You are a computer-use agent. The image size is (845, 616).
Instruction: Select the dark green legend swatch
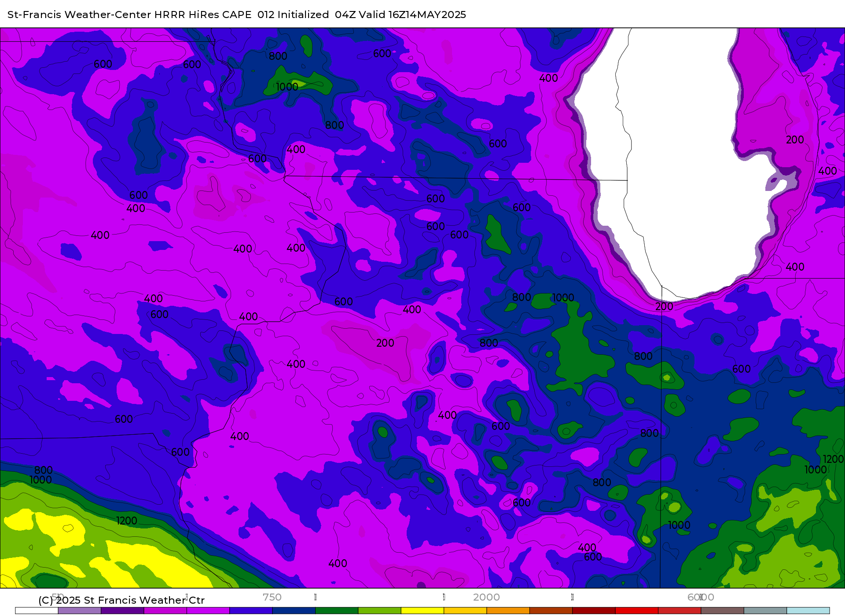[x=337, y=611]
